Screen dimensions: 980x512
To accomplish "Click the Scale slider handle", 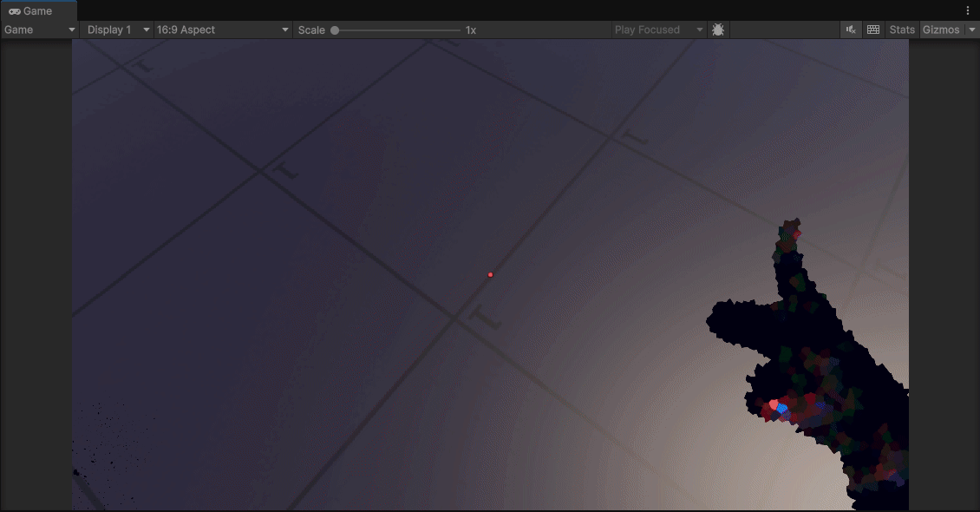I will click(335, 30).
